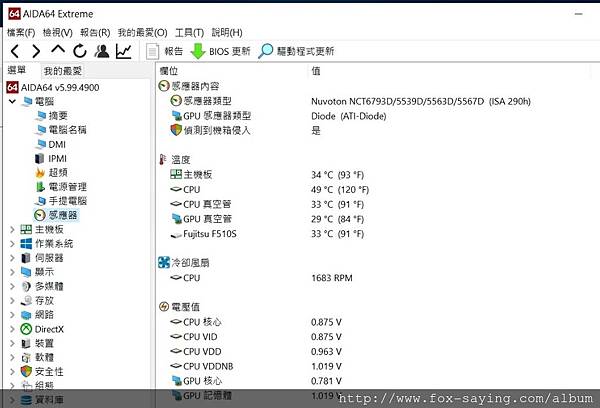Select the Fujitsu F510S temperature row

point(267,234)
